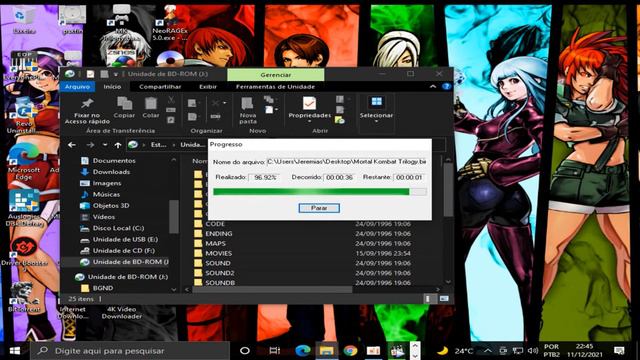Show hidden tray icons chevron
The image size is (640, 360).
click(488, 351)
